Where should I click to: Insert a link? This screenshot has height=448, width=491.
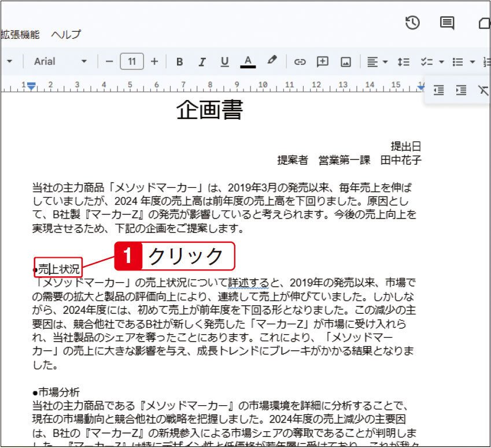click(x=300, y=61)
